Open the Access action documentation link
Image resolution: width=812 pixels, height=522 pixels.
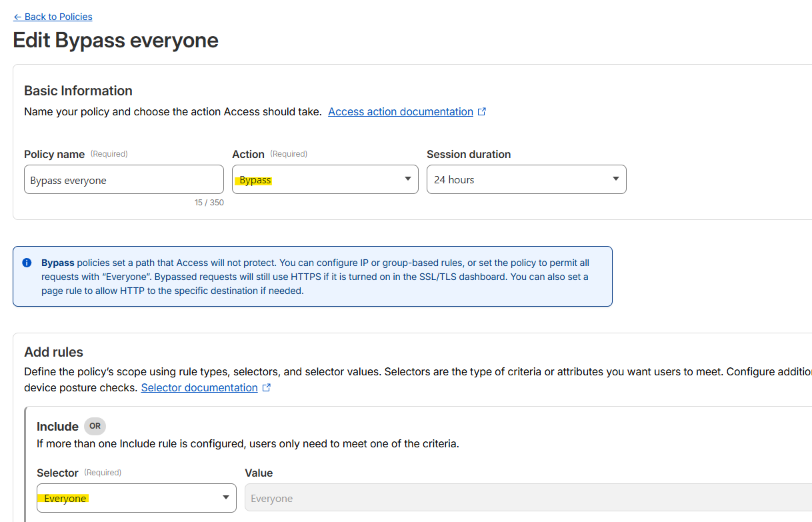click(x=400, y=112)
